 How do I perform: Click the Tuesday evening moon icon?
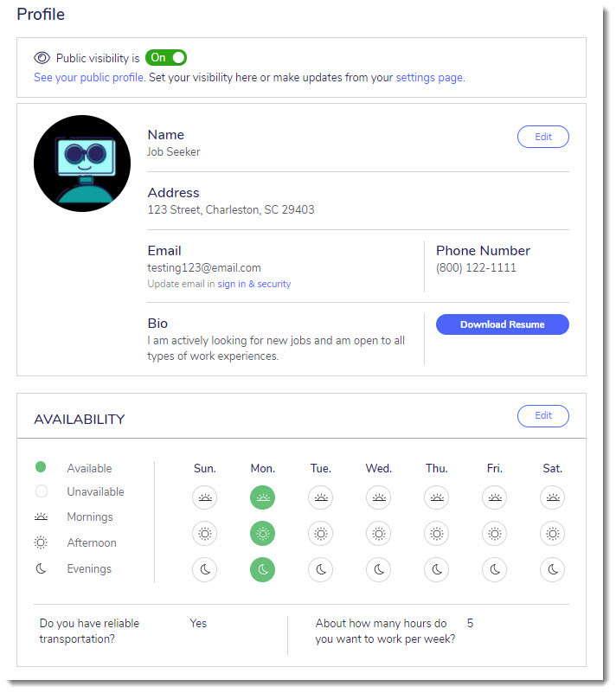coord(321,570)
